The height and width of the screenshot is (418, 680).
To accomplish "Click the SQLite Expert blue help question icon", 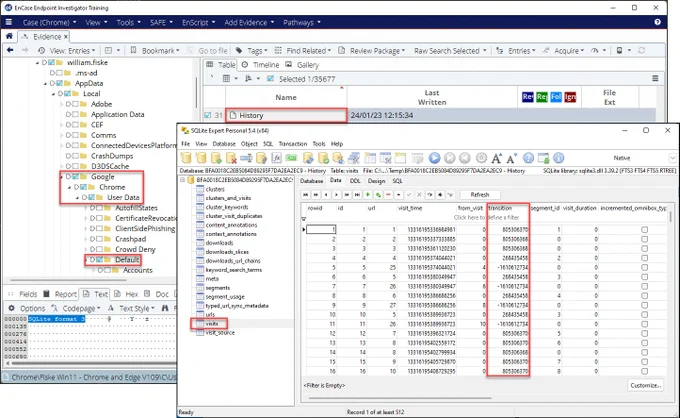I will (x=528, y=158).
